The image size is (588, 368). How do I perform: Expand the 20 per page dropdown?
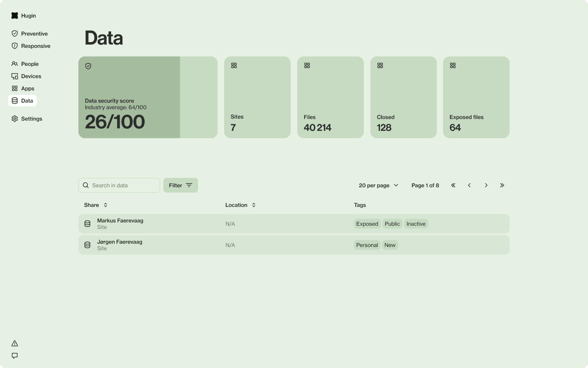(x=379, y=185)
